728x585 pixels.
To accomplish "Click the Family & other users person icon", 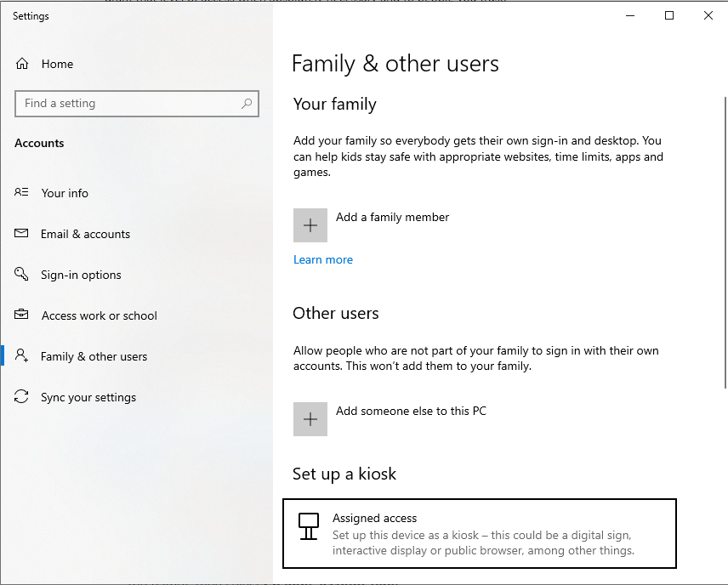I will pos(21,355).
